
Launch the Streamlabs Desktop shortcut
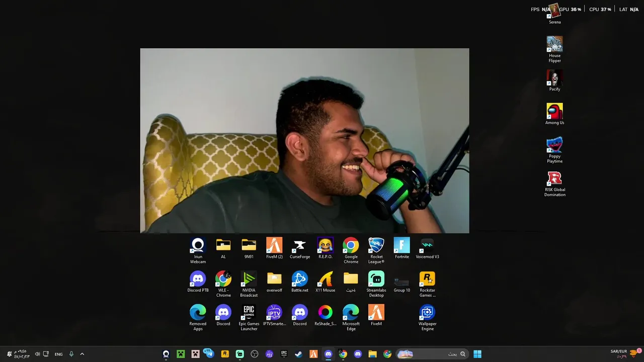tap(376, 284)
